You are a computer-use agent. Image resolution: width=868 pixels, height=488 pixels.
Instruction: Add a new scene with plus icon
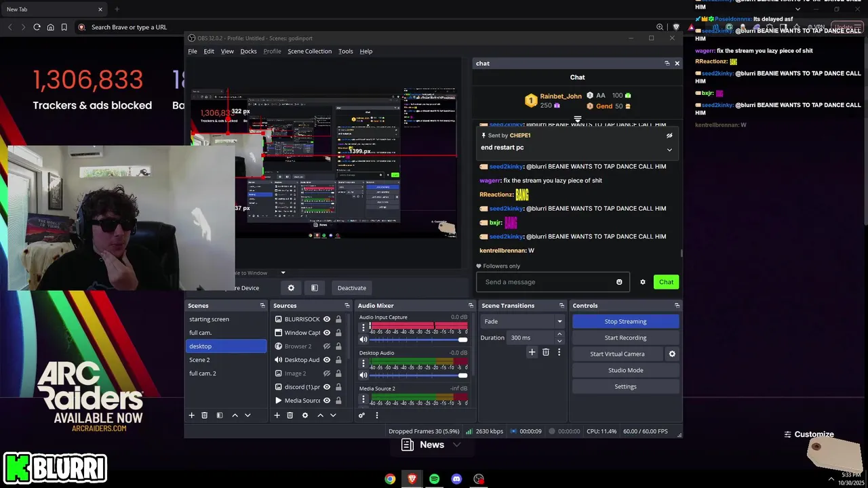(x=191, y=415)
